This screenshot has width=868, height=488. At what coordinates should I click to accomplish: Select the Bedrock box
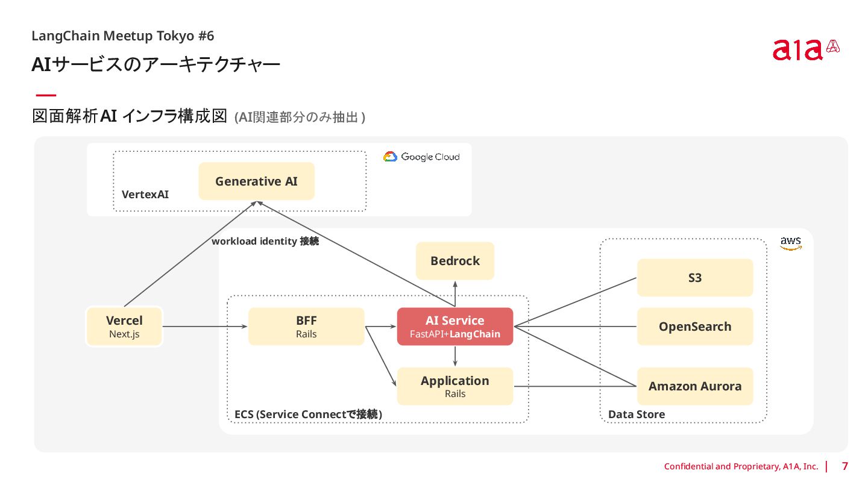455,261
